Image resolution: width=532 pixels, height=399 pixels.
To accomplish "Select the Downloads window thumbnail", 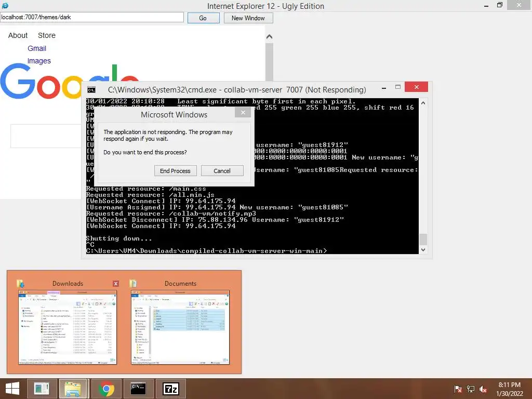I will pyautogui.click(x=68, y=327).
